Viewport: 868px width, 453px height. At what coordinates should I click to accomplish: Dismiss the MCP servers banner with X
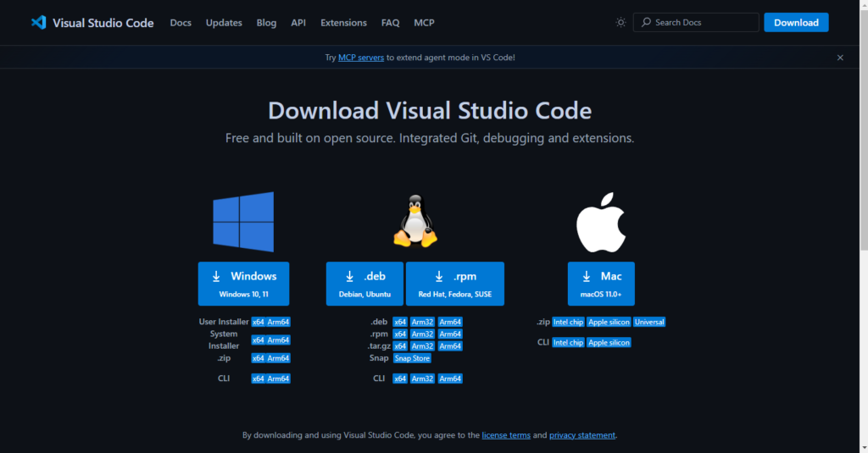[x=840, y=58]
